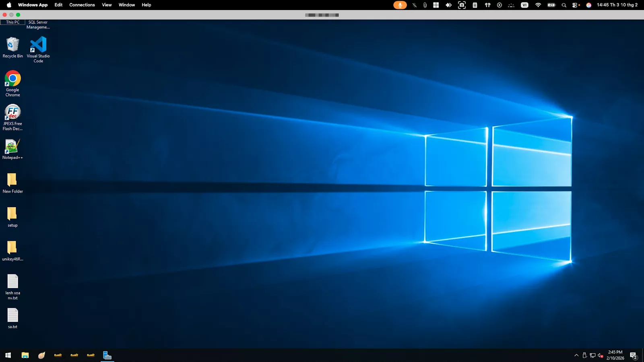Open the Wi-Fi status dropdown in menu bar
Image resolution: width=644 pixels, height=362 pixels.
pos(538,5)
